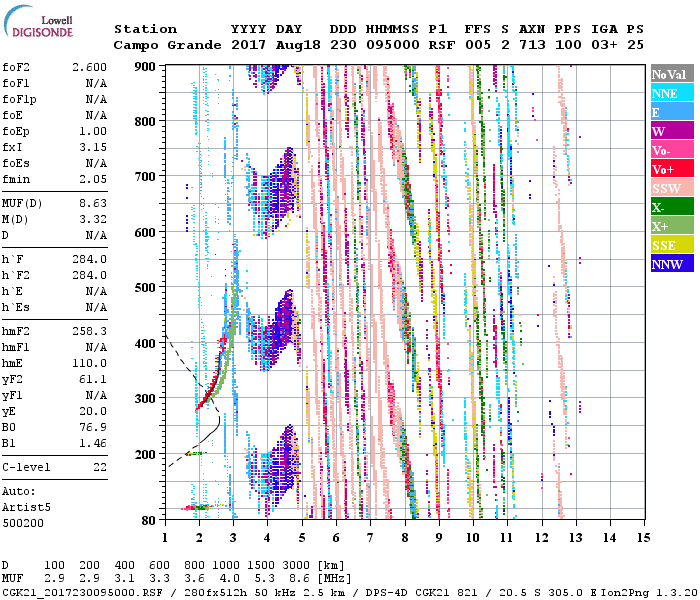Screen dimensions: 700x600
Task: Click the C-level value 22
Action: click(98, 468)
